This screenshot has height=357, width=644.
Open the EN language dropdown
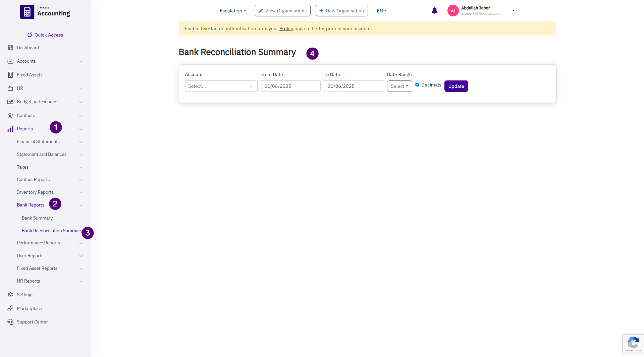[x=381, y=10]
